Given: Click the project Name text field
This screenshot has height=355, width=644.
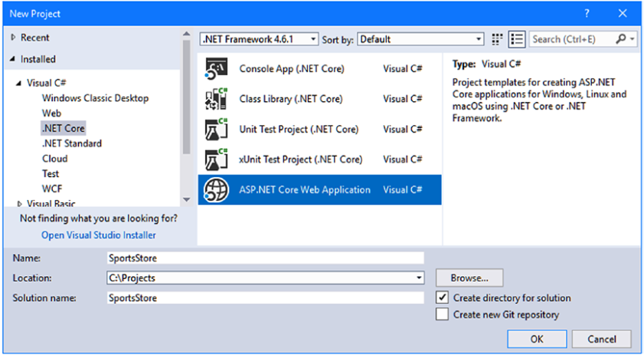Looking at the screenshot, I should click(265, 258).
